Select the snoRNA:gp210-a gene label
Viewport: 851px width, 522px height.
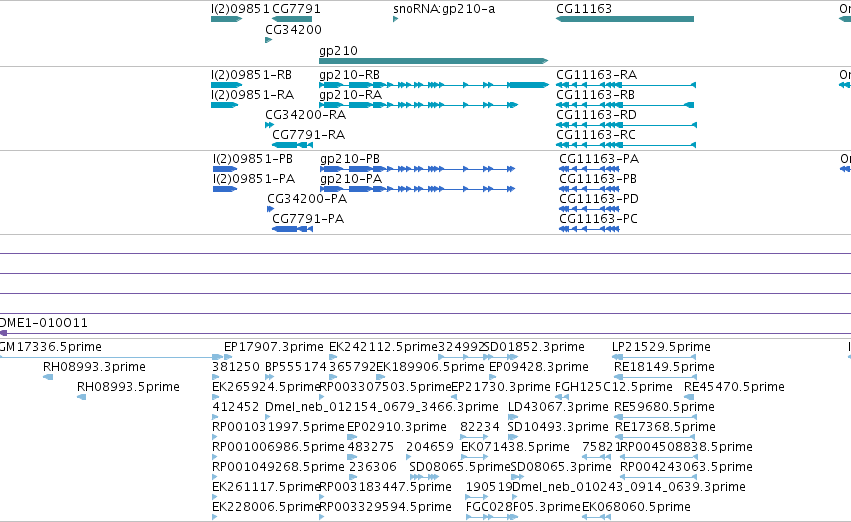pos(444,9)
